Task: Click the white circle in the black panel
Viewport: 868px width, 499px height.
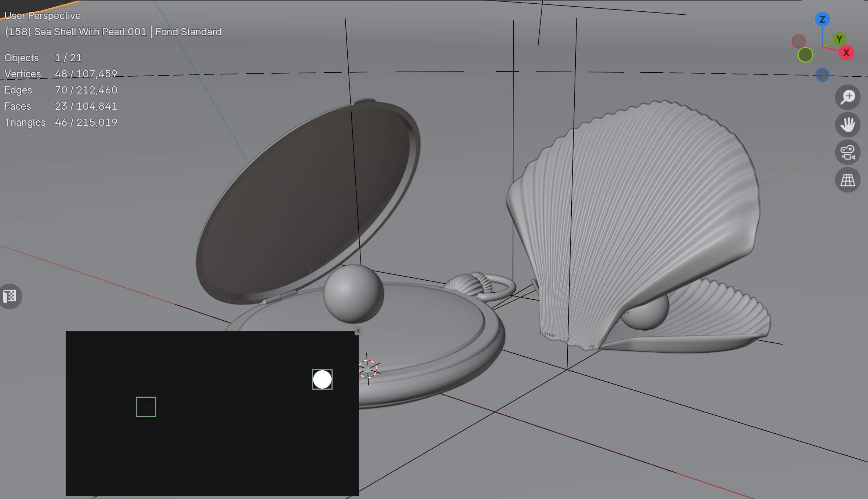Action: [x=322, y=379]
